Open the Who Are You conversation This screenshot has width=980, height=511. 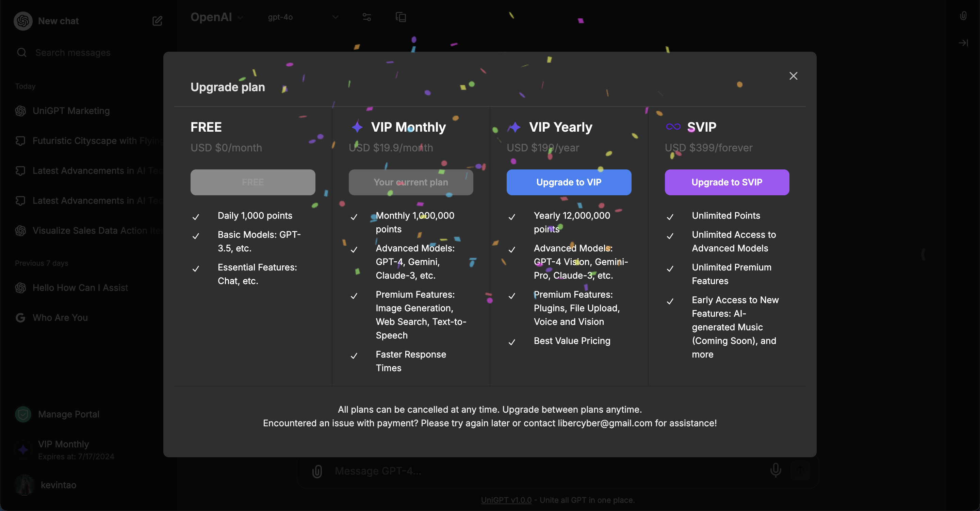[60, 318]
